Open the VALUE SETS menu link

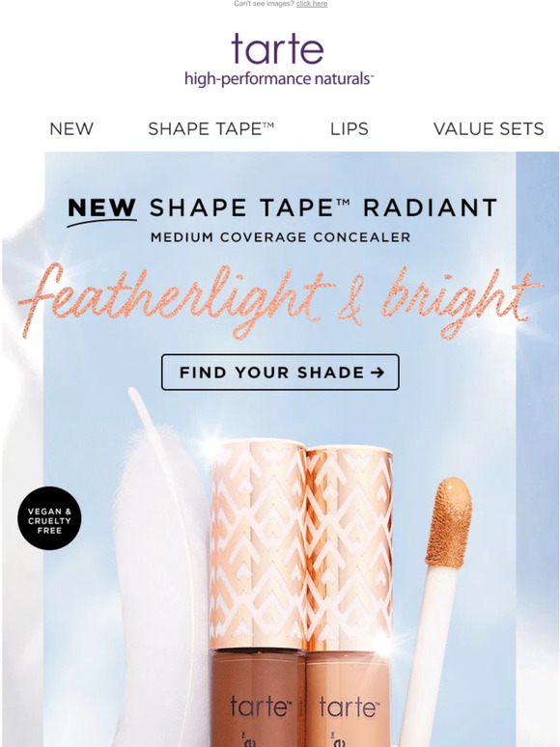[x=489, y=128]
